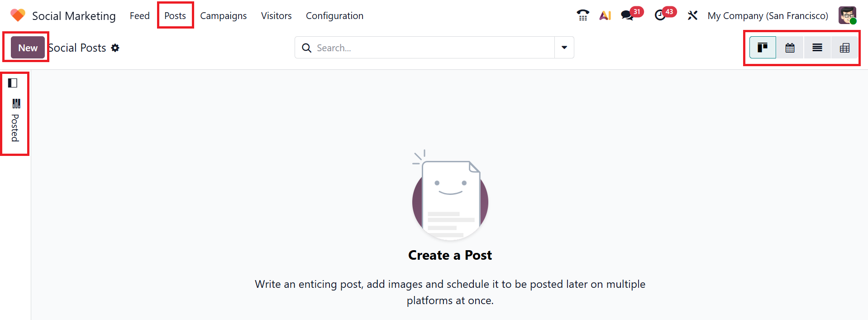Screen dimensions: 868x320
Task: Switch to List view
Action: tap(817, 48)
